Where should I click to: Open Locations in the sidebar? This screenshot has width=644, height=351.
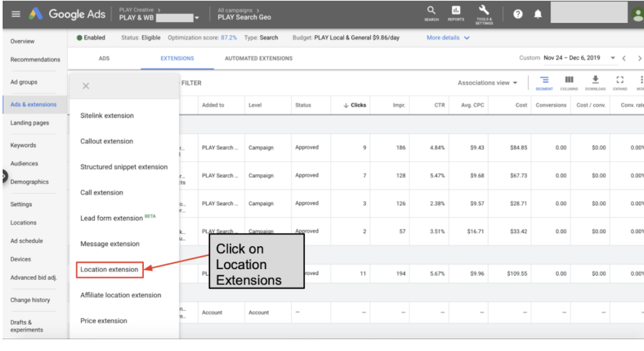pyautogui.click(x=23, y=223)
